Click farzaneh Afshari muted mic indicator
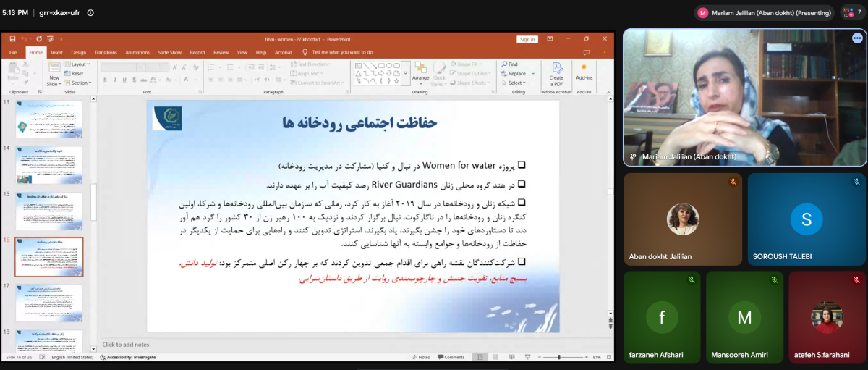This screenshot has height=370, width=868. point(692,280)
